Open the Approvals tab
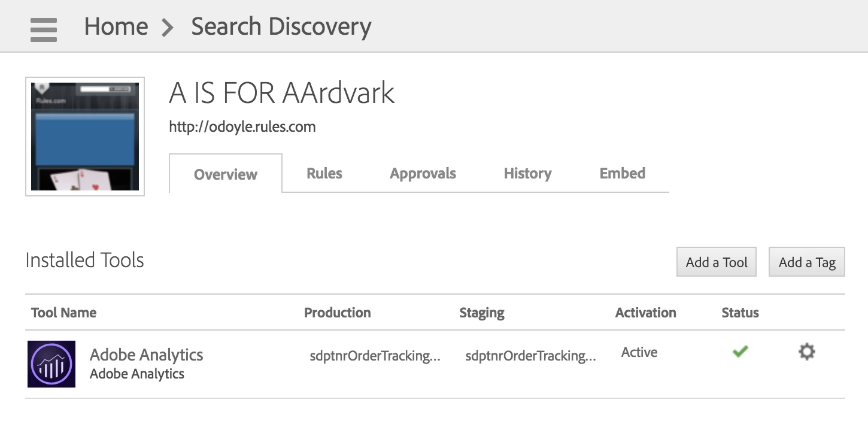868x424 pixels. 423,173
